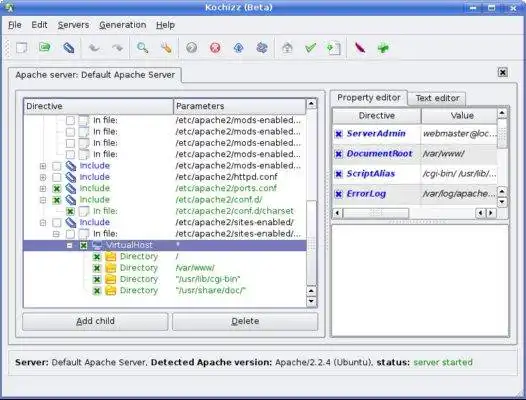Uncheck the Directory / checkbox
Viewport: 526px width, 400px height.
[97, 257]
